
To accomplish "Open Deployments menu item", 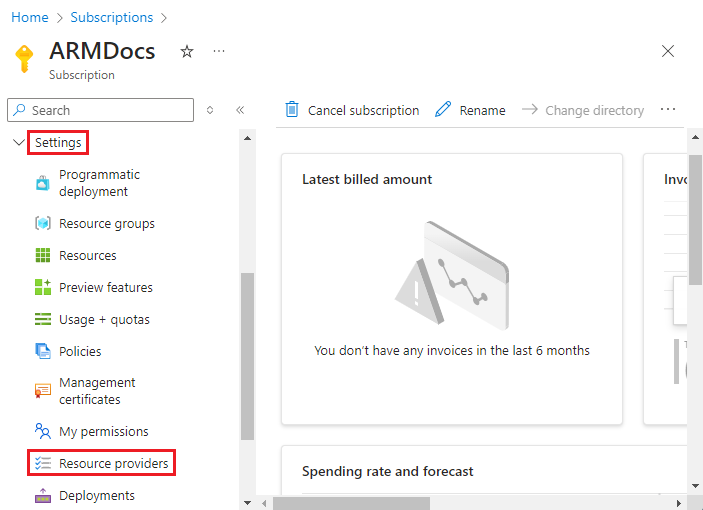I will (x=97, y=496).
